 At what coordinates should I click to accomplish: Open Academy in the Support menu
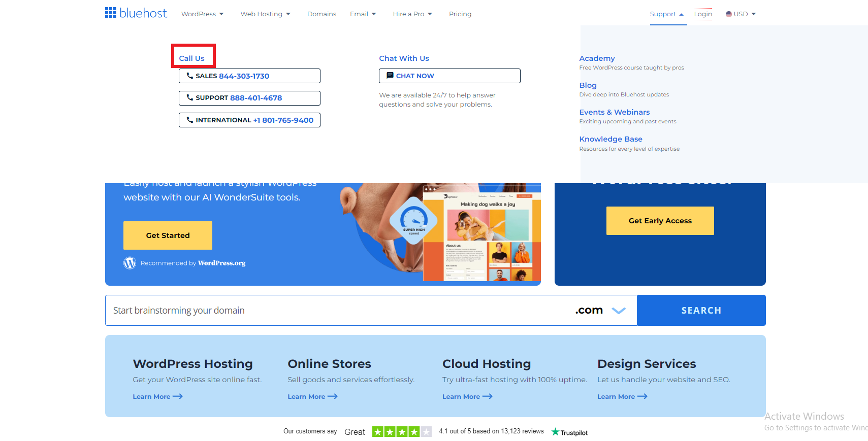tap(597, 58)
